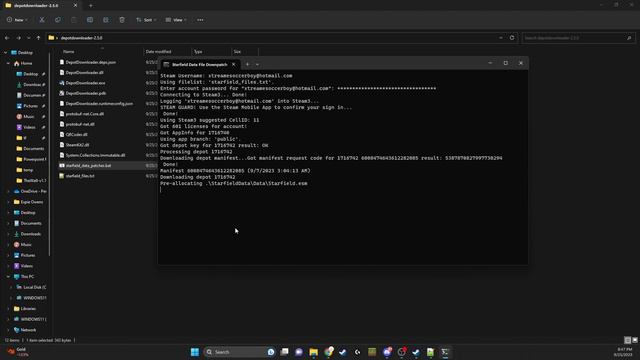Select DepotDownloader.exe file
Viewport: 640px width, 360px height.
(x=85, y=83)
